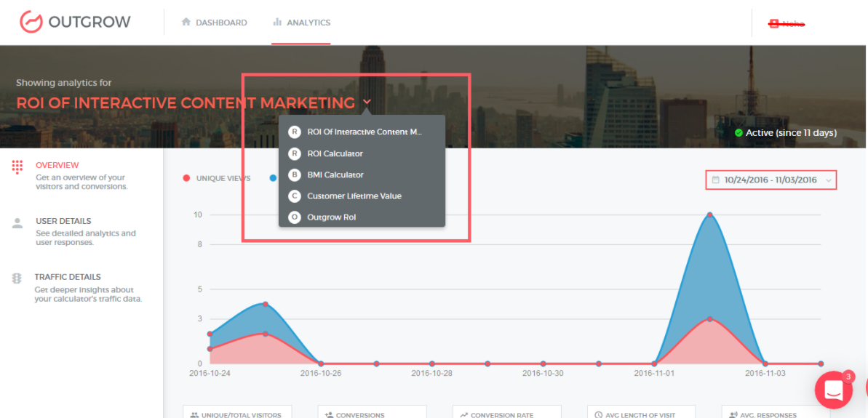Screen dimensions: 868x418
Task: Click the Avg. Responses card
Action: click(776, 411)
